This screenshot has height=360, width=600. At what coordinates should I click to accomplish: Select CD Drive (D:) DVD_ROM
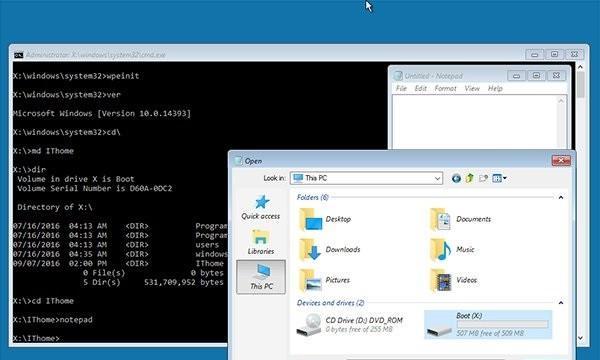tap(350, 324)
